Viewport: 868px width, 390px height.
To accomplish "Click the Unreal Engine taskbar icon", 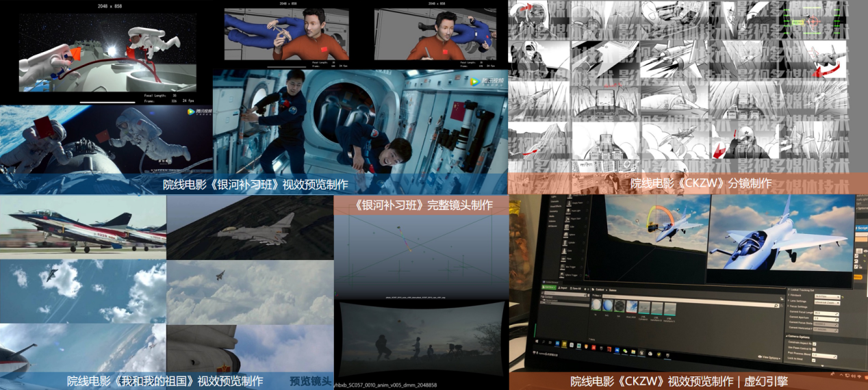I will tap(641, 353).
